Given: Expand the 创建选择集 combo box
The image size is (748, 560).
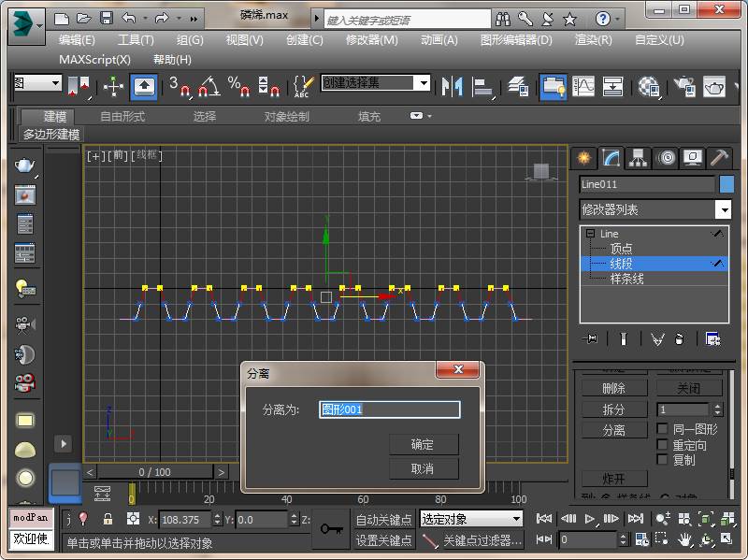Looking at the screenshot, I should (423, 83).
